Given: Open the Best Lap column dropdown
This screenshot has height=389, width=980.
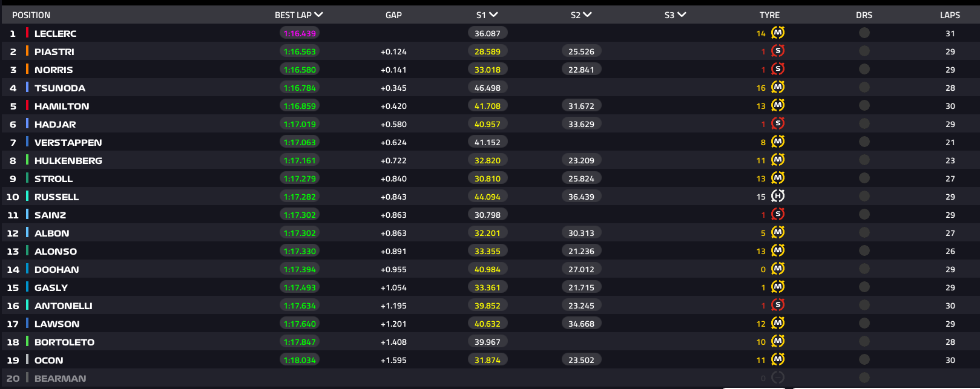Looking at the screenshot, I should [319, 15].
